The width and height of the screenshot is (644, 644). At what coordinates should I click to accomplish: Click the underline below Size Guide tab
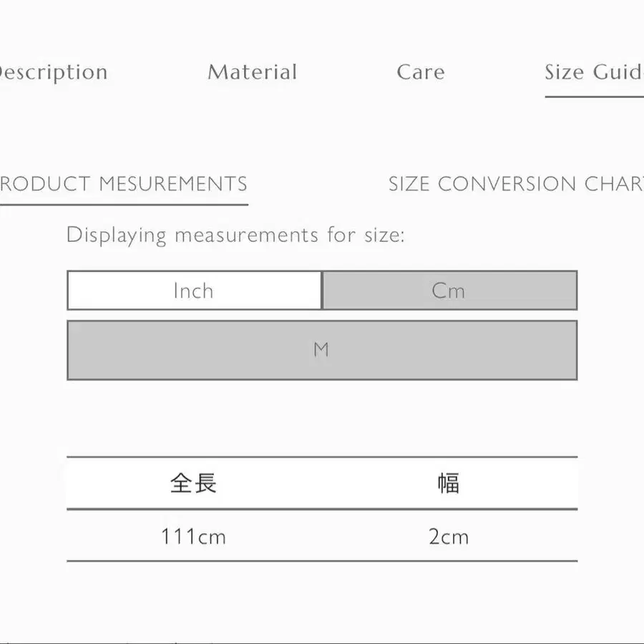(594, 96)
